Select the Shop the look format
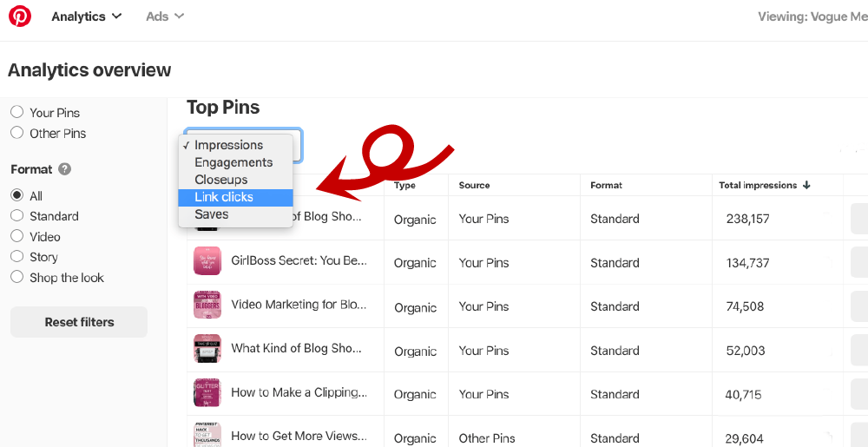868x447 pixels. click(x=16, y=278)
